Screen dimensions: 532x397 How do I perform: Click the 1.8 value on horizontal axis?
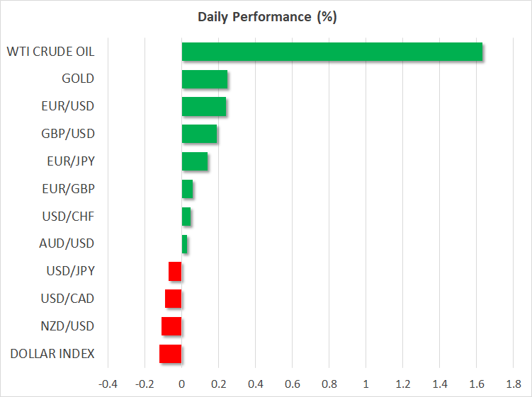tap(513, 384)
